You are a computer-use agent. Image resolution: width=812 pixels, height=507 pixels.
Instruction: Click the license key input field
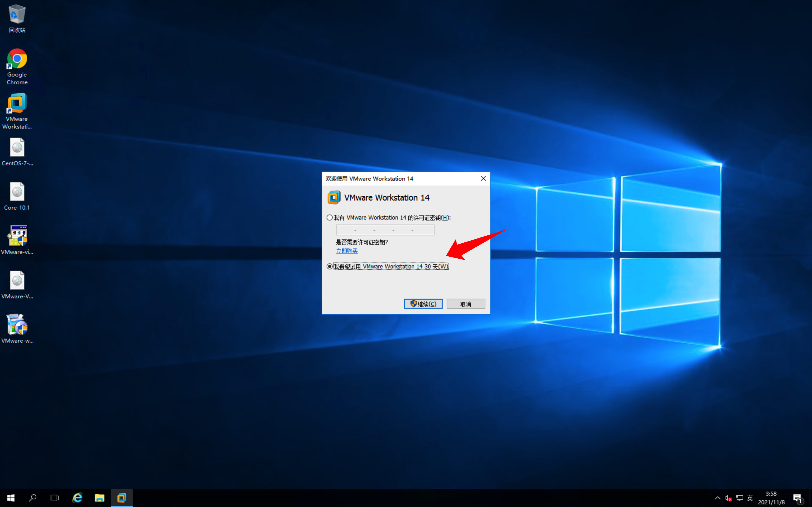pos(385,230)
